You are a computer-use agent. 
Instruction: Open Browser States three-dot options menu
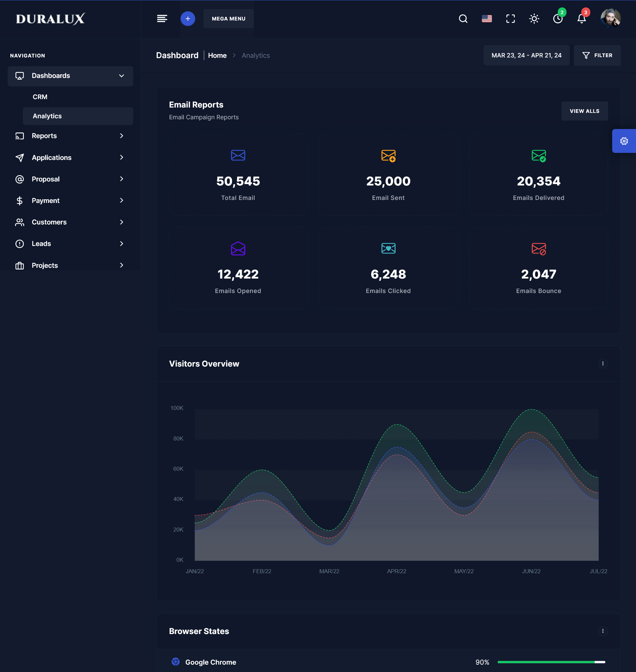click(x=603, y=631)
